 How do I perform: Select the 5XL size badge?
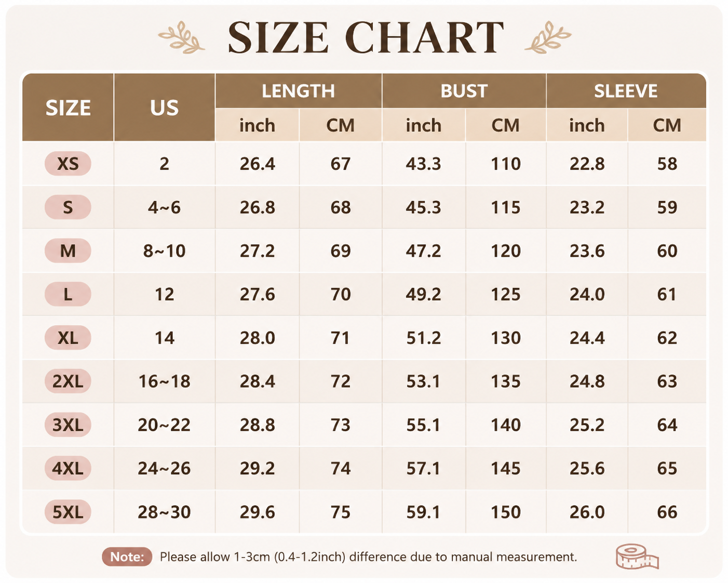[68, 512]
